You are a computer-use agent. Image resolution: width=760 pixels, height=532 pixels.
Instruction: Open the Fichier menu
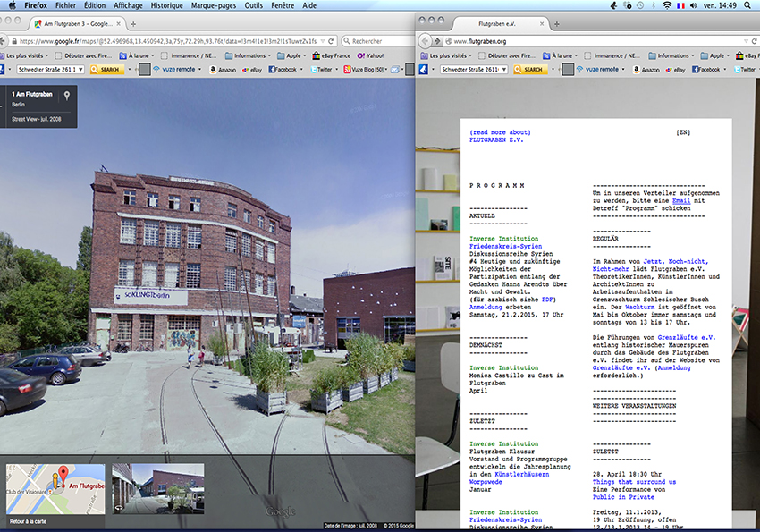tap(65, 5)
